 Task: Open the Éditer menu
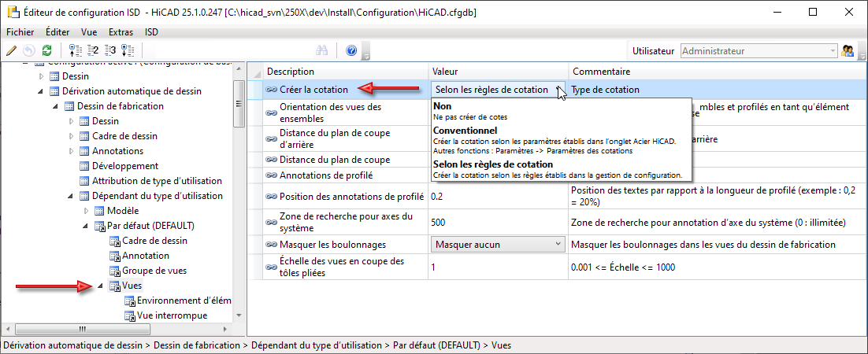click(x=57, y=32)
